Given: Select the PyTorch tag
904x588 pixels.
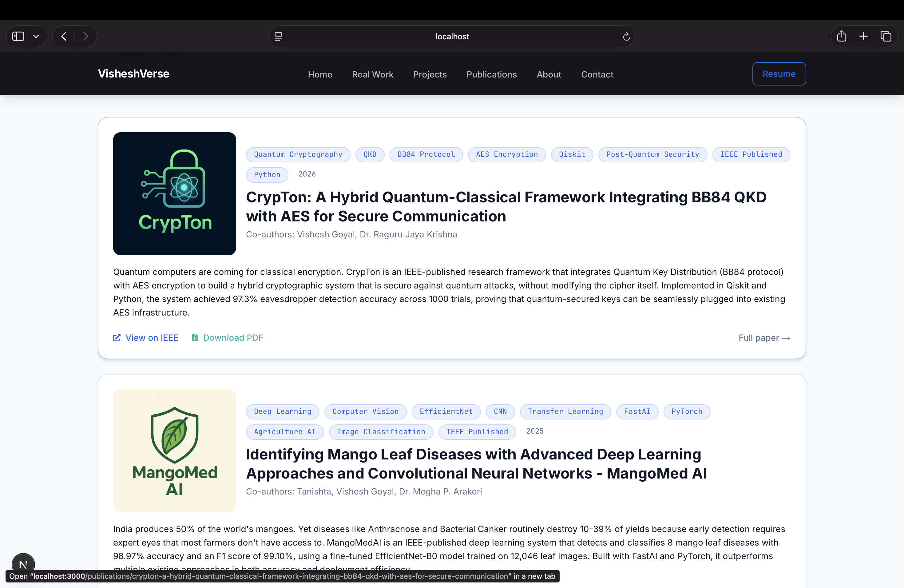Looking at the screenshot, I should click(x=687, y=412).
